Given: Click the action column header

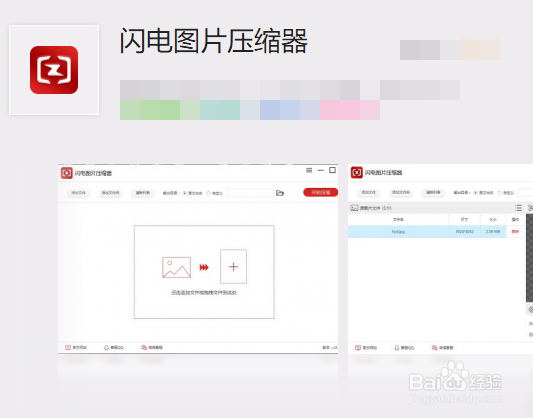Looking at the screenshot, I should click(515, 220).
